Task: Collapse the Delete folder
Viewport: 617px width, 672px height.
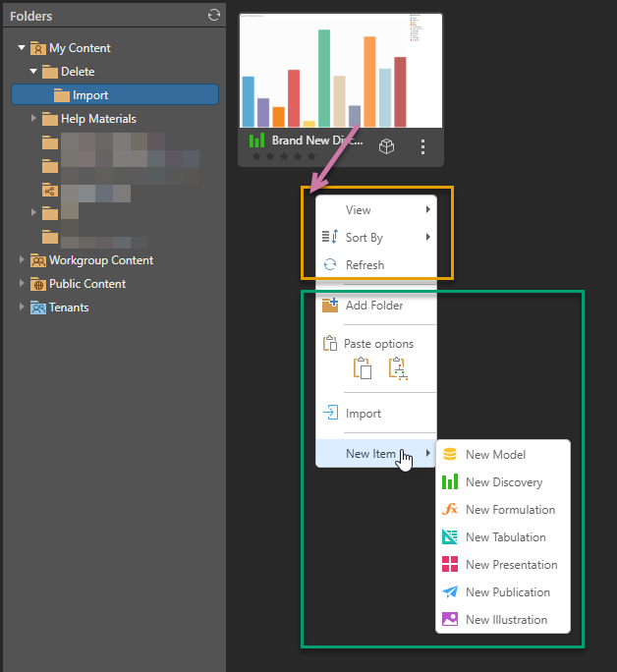Action: [x=33, y=72]
